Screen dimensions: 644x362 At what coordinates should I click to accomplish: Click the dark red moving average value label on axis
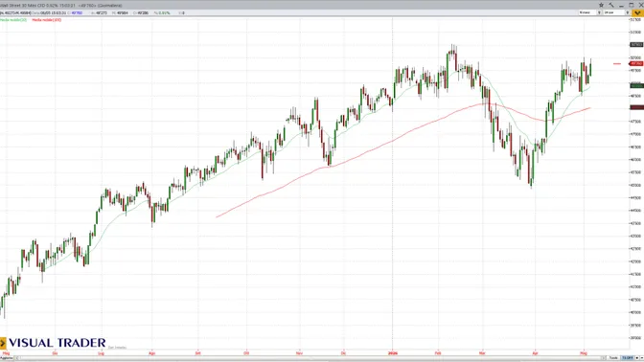(x=636, y=107)
